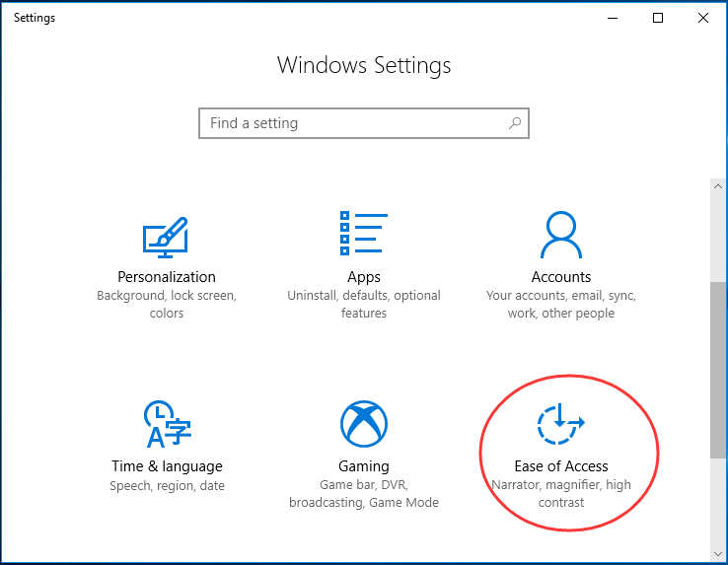This screenshot has width=728, height=565.
Task: Click the Apps list icon
Action: [363, 235]
